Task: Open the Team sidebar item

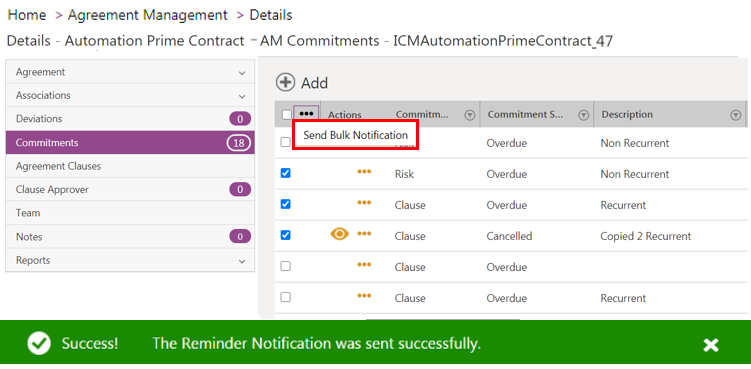Action: [x=130, y=213]
